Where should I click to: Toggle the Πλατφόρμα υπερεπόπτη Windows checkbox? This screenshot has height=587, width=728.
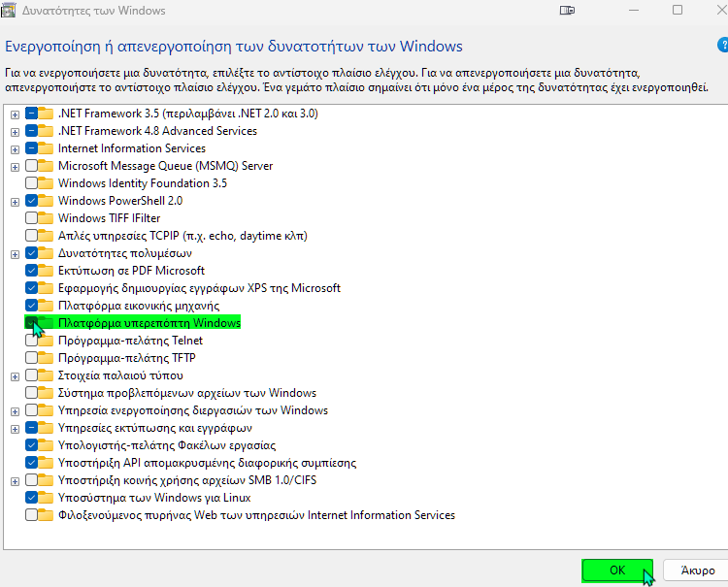[x=32, y=323]
